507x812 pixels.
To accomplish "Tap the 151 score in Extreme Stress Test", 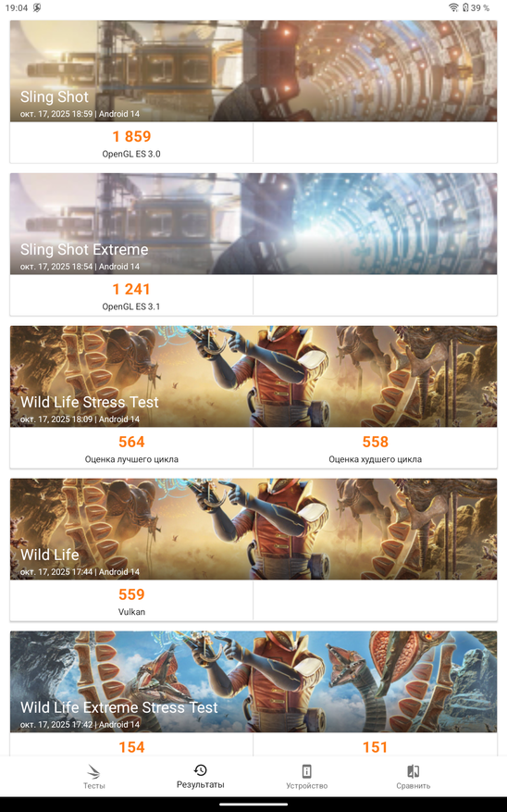I will pyautogui.click(x=375, y=747).
